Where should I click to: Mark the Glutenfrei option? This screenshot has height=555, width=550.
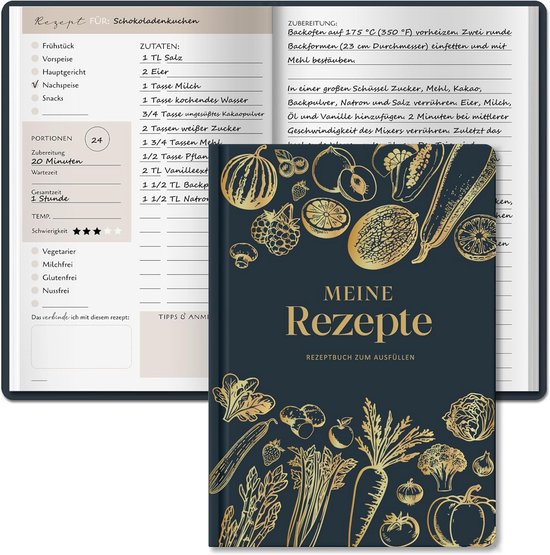tap(35, 277)
